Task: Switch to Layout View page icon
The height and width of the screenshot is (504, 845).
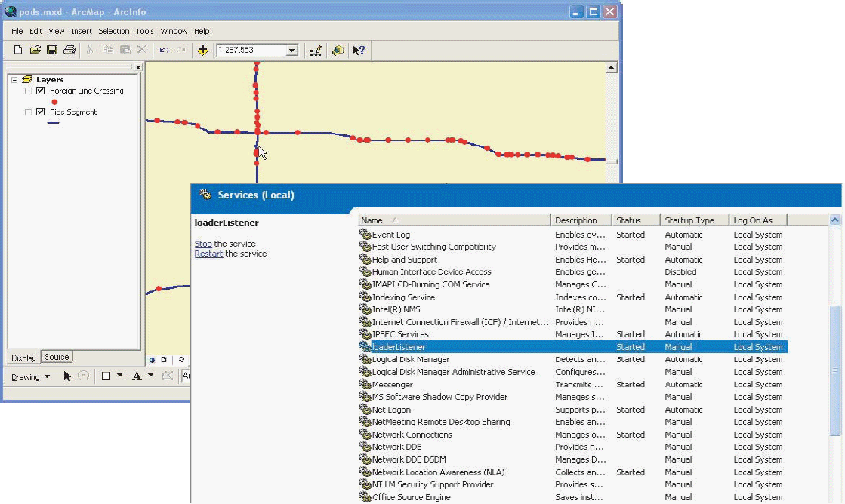Action: [164, 360]
